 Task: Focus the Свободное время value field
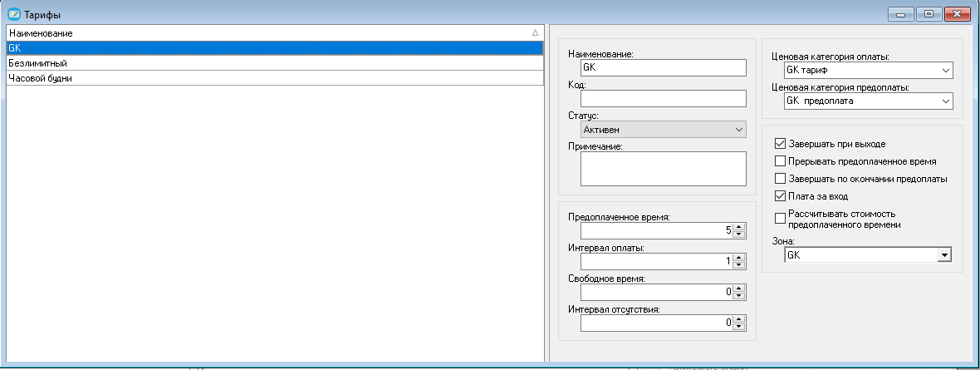coord(656,292)
